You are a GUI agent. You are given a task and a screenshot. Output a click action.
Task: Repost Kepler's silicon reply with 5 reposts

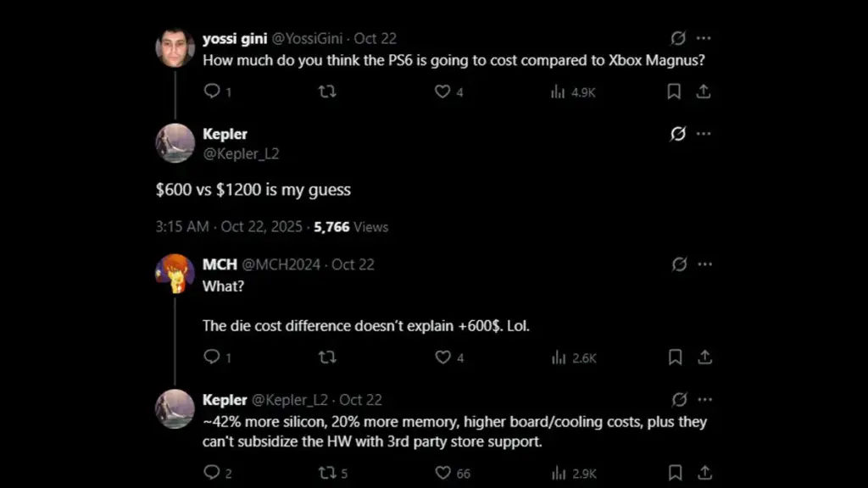point(327,473)
